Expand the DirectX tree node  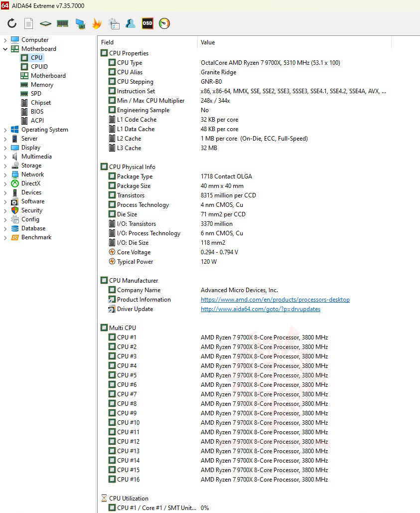[5, 184]
